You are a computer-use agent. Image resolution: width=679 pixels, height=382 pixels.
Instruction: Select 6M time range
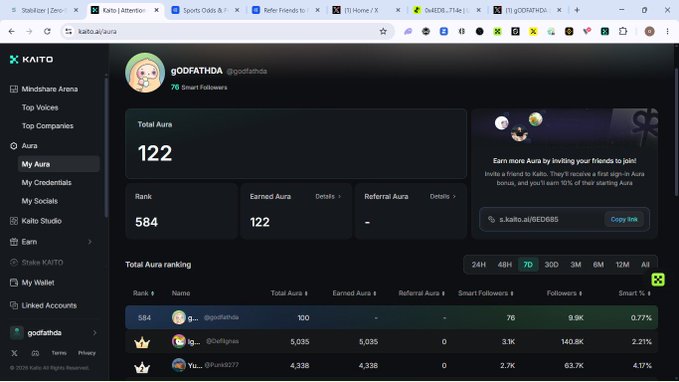(x=598, y=265)
